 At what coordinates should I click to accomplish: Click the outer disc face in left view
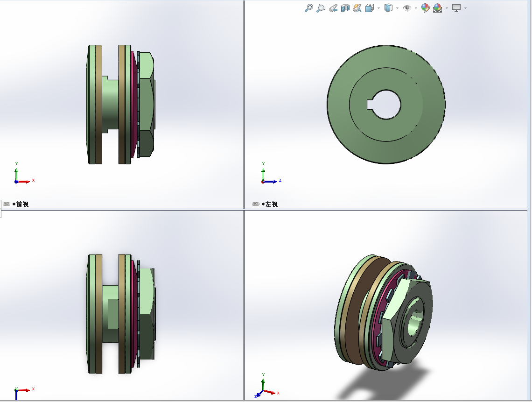(339, 105)
